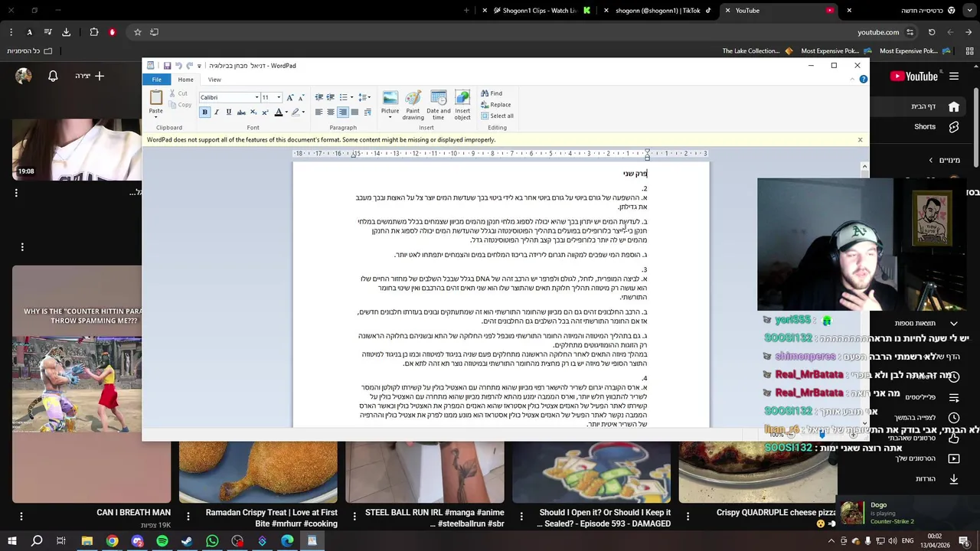
Task: Toggle Strikethrough formatting
Action: pos(241,112)
